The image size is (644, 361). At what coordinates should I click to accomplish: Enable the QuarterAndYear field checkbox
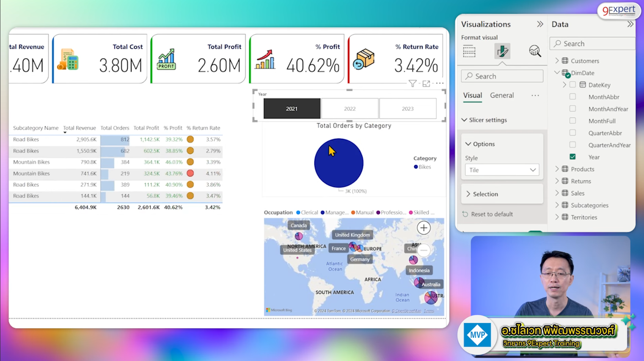coord(572,145)
